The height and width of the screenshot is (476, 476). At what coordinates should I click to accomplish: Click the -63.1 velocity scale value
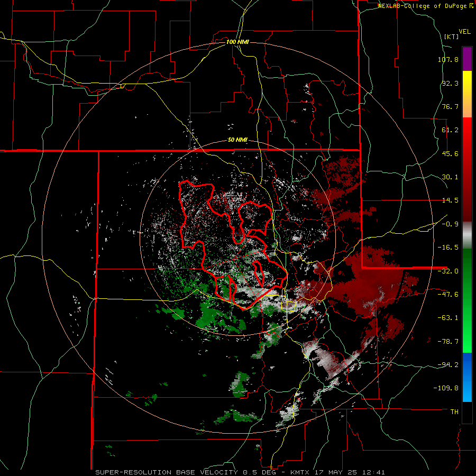tap(448, 318)
